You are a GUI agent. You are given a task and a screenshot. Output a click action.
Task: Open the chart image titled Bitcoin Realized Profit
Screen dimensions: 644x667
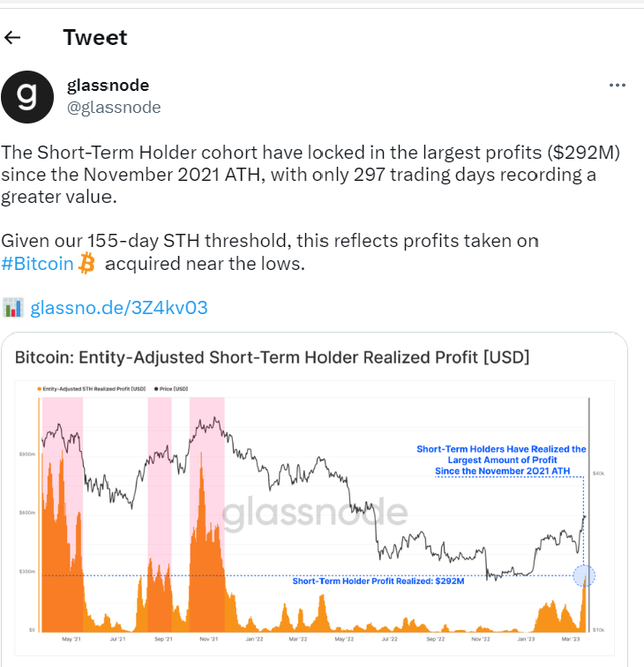[x=314, y=499]
